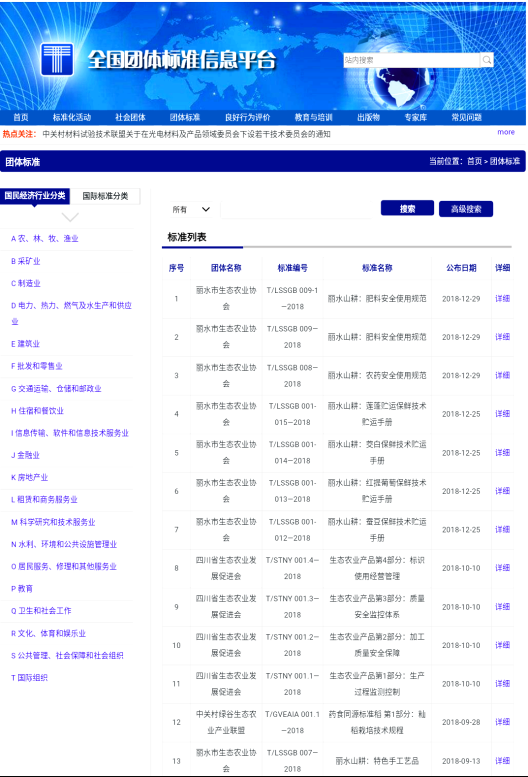
Task: Select category I 信息传输、软件和信息技术服务业
Action: 70,433
